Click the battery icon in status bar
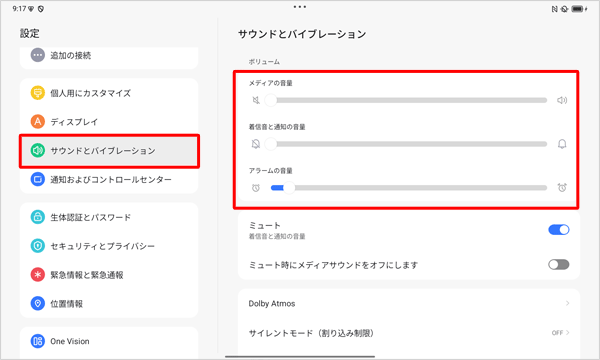 click(577, 9)
